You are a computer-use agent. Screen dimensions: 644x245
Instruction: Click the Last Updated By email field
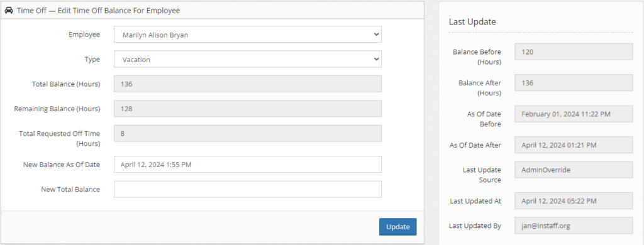574,226
